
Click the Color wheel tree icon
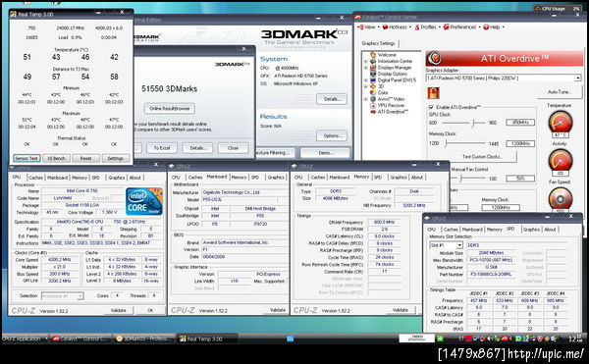coord(373,92)
